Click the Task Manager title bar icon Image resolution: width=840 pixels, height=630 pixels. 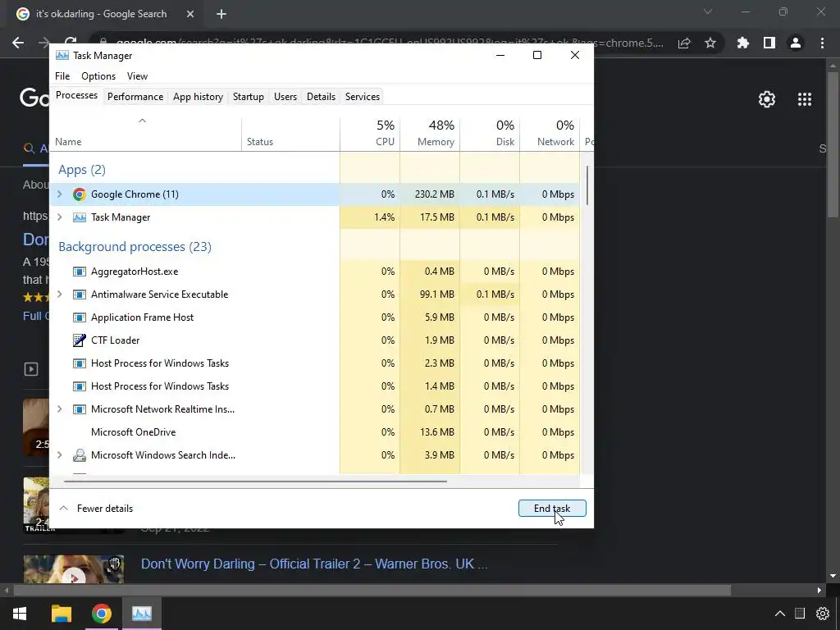coord(62,56)
